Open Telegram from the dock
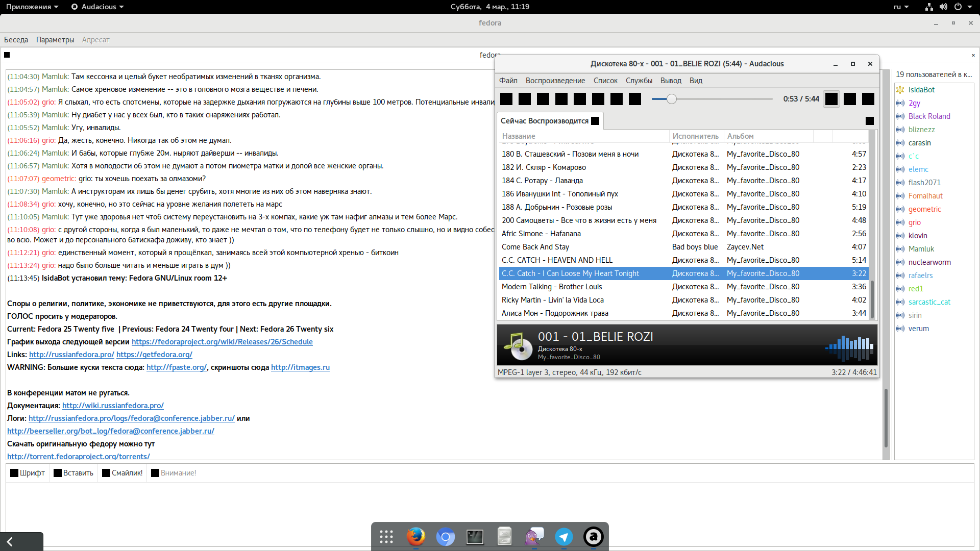 [563, 537]
